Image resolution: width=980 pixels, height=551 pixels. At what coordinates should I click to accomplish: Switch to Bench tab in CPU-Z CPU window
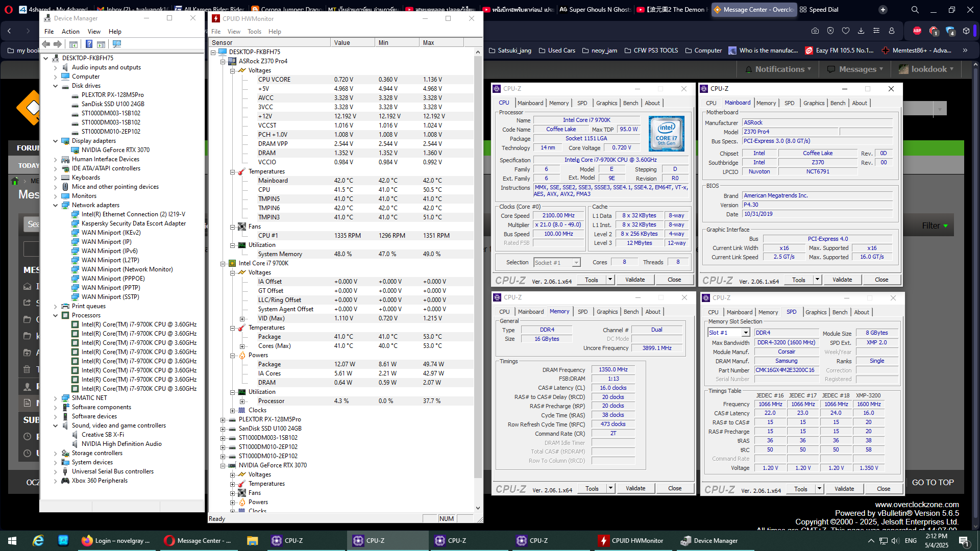tap(631, 103)
